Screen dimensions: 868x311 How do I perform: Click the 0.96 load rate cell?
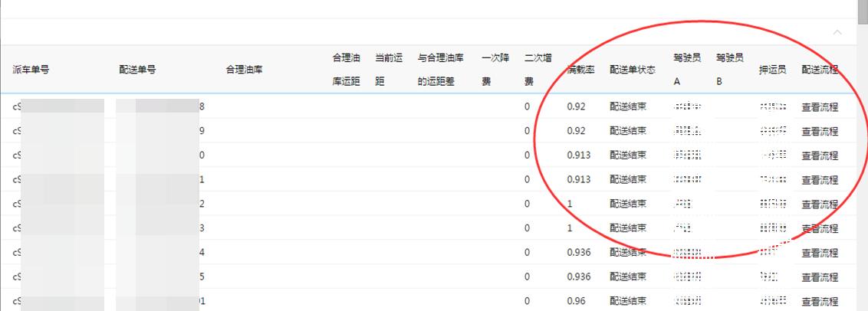577,301
